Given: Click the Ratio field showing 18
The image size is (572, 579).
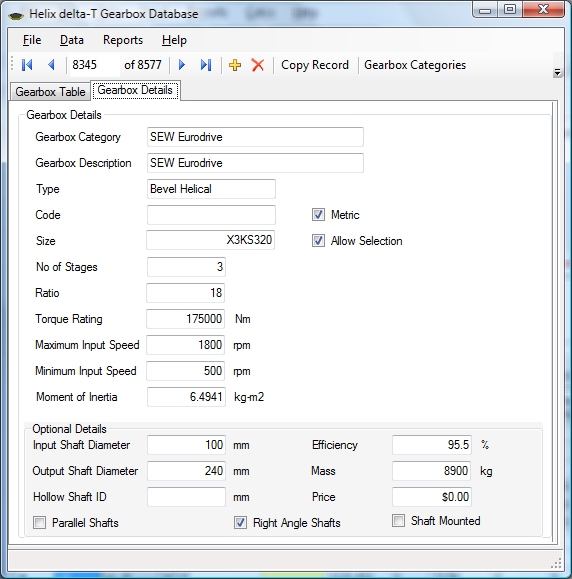Looking at the screenshot, I should pyautogui.click(x=185, y=293).
